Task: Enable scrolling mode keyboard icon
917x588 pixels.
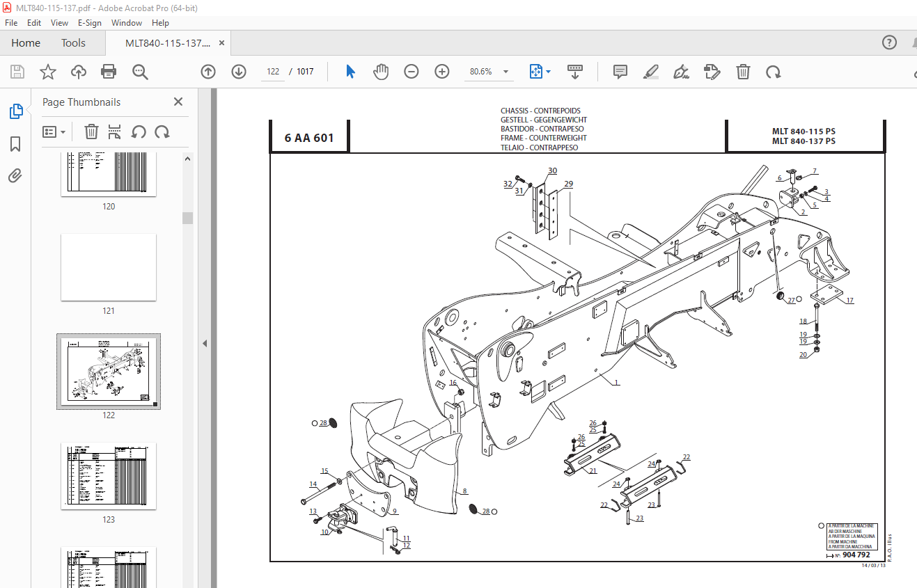Action: click(575, 72)
